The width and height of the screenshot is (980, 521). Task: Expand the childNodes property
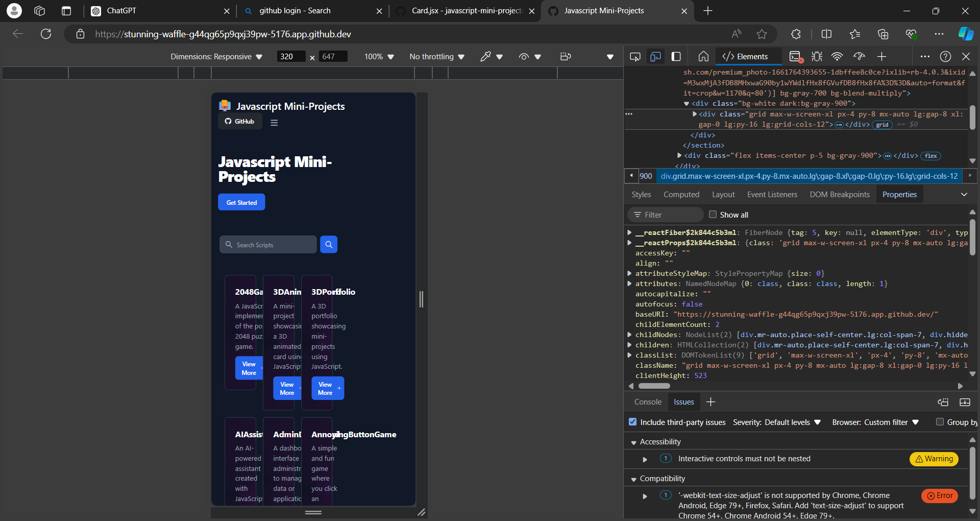tap(630, 335)
